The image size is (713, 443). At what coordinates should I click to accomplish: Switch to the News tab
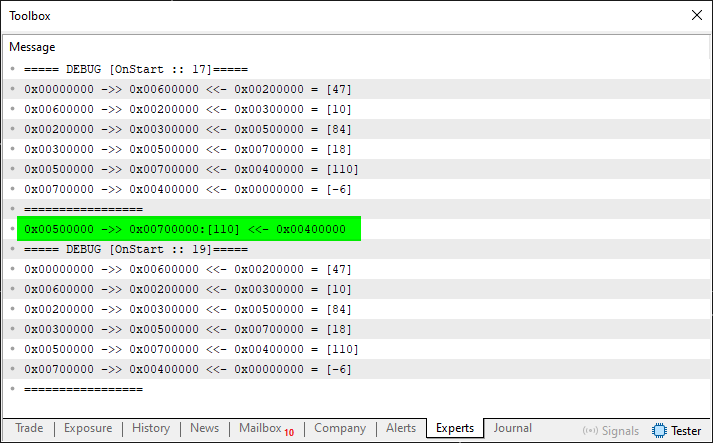click(x=204, y=428)
